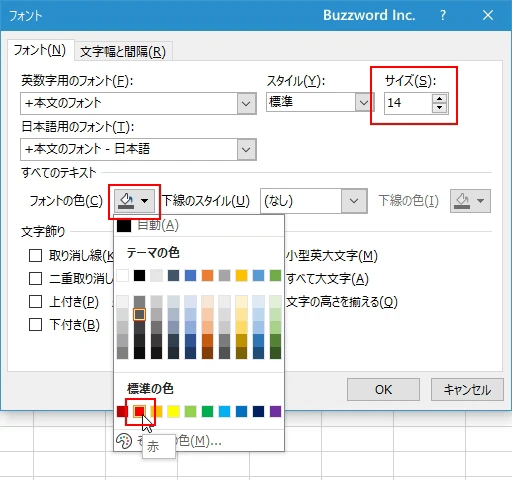Select standard color dark red
Image resolution: width=512 pixels, height=480 pixels.
point(122,411)
